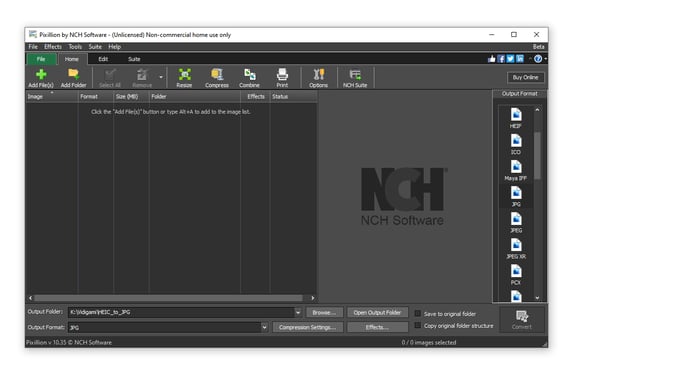Click '0 / 0 images selected' status text
688x377 pixels.
point(429,342)
